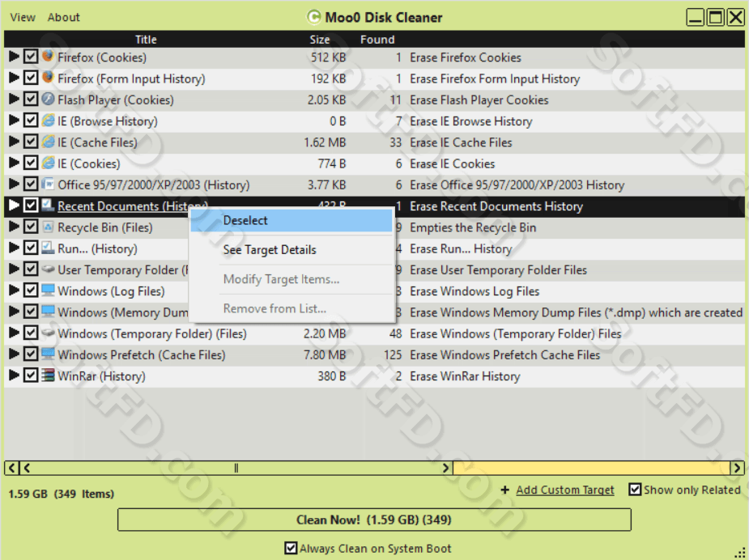Click the drive icon beside Windows (Temporary Folder)
Viewport: 749px width, 560px height.
[48, 333]
